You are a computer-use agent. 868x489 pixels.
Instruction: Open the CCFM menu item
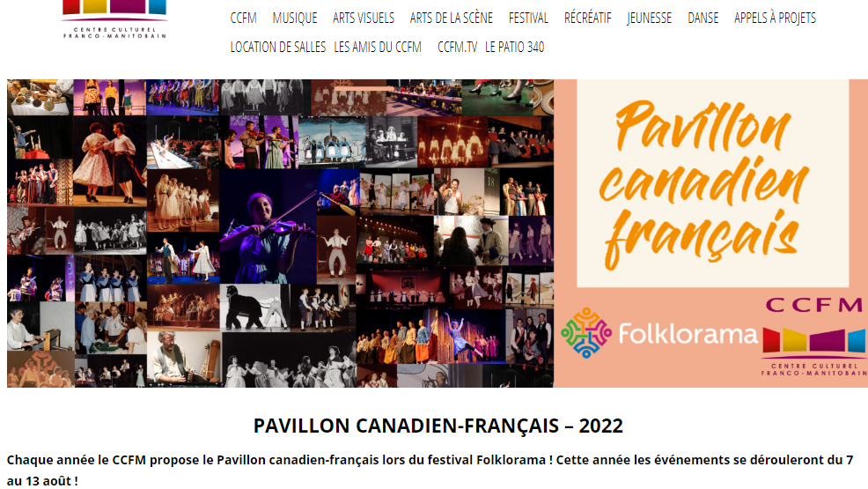tap(244, 19)
